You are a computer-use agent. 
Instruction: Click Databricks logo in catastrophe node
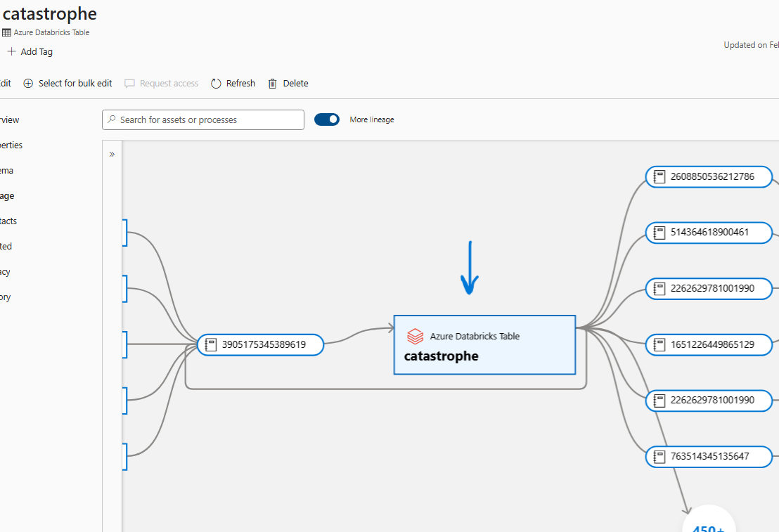point(416,337)
